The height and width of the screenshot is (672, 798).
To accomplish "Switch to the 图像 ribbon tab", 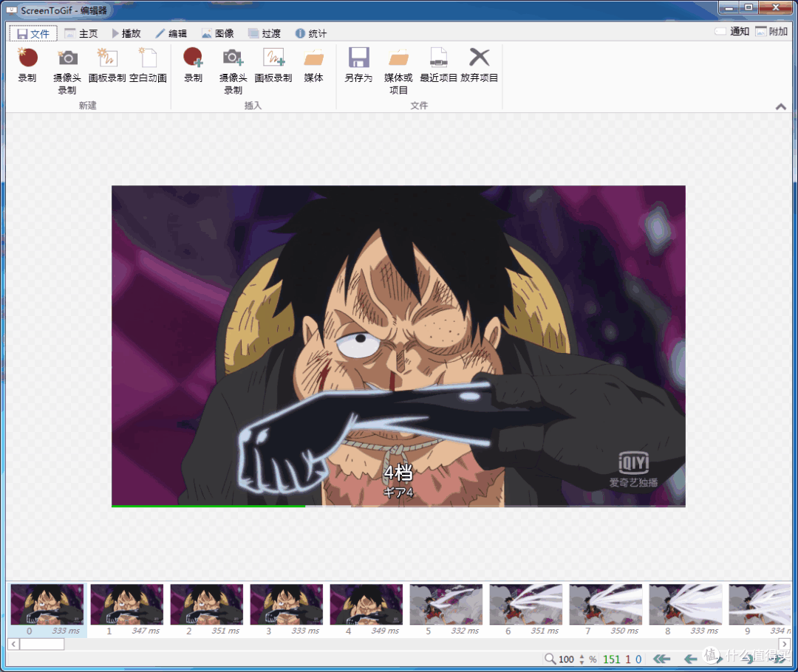I will pyautogui.click(x=218, y=33).
